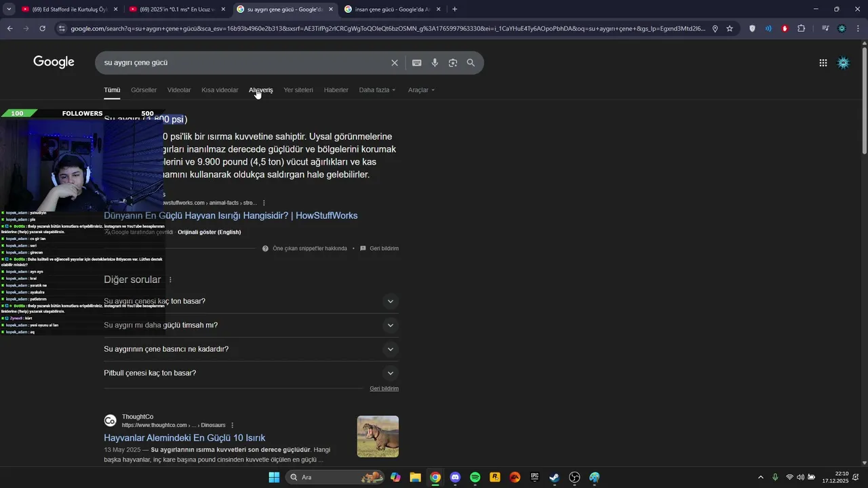Switch to Yer siteleri tab

click(x=298, y=89)
